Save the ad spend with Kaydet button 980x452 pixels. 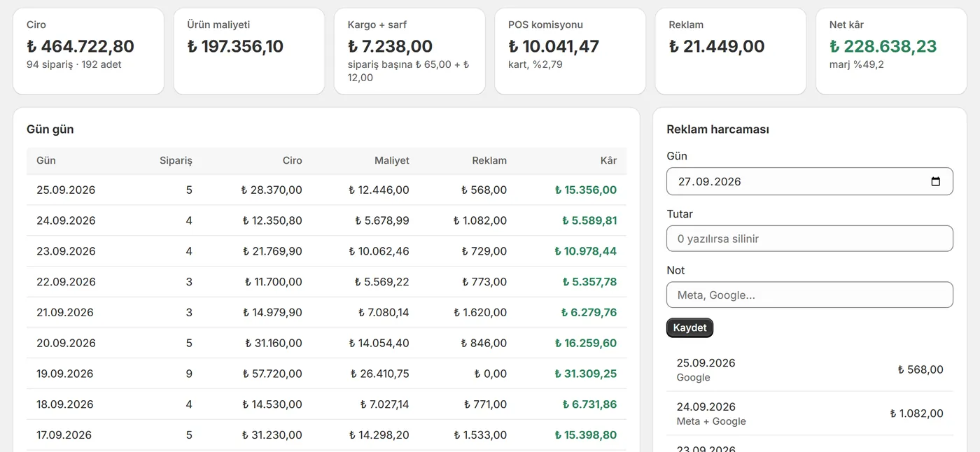click(x=689, y=327)
